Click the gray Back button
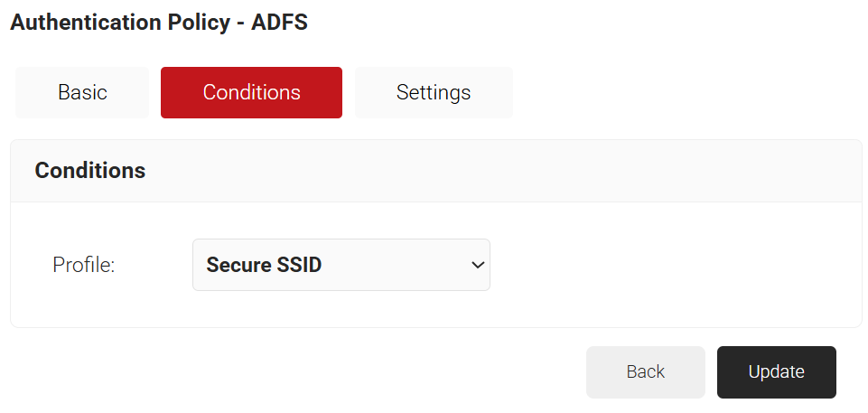 [x=645, y=371]
